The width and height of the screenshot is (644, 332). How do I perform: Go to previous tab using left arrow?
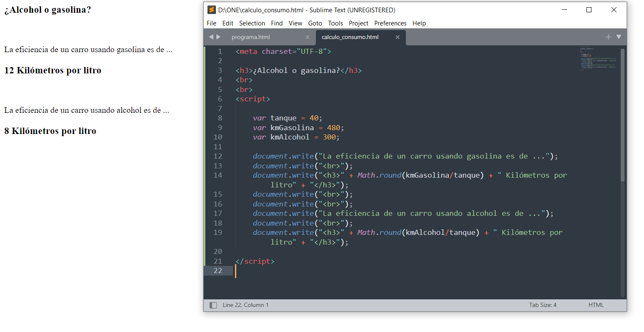tap(211, 37)
